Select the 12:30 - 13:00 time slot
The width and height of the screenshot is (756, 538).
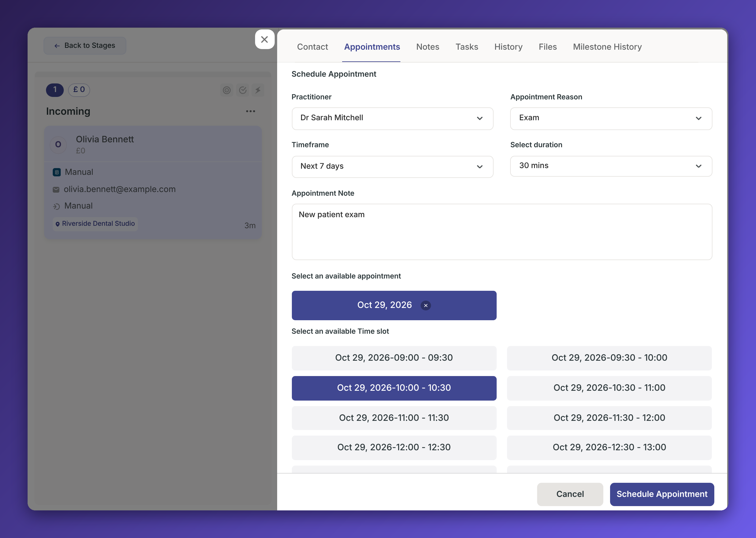pos(609,447)
